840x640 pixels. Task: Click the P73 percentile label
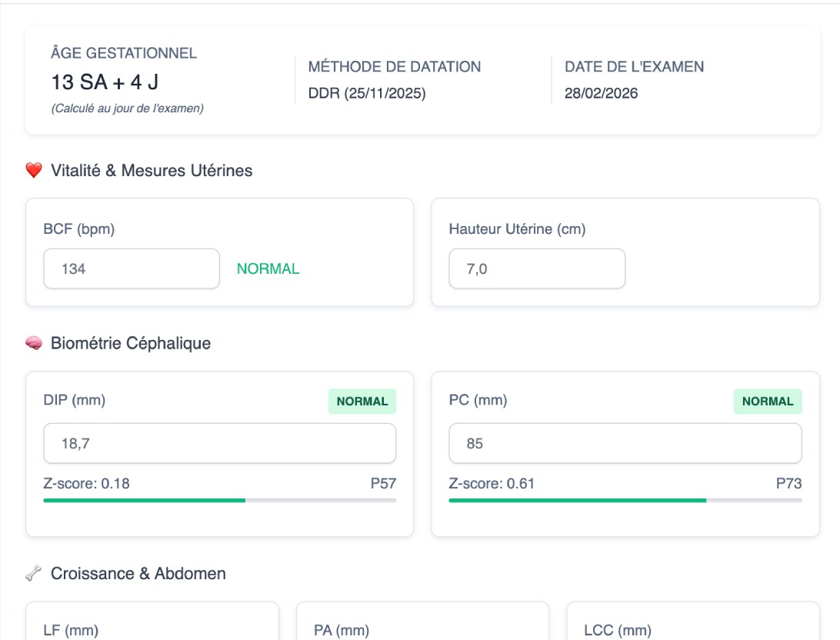point(788,484)
